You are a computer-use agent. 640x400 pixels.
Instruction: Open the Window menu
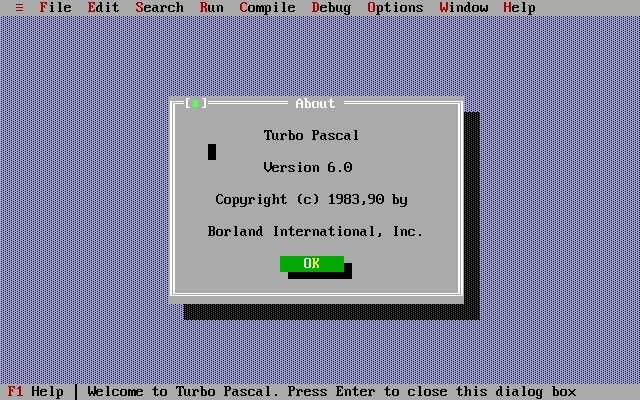464,8
